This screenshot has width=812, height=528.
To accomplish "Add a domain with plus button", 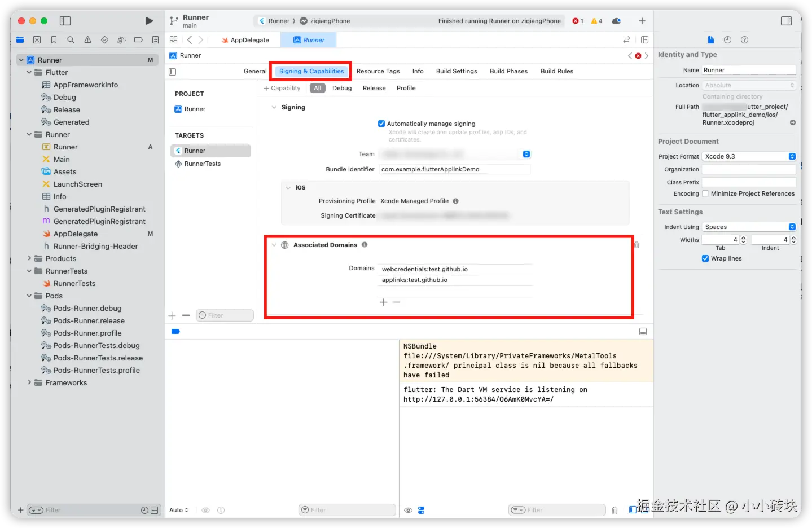I will click(384, 302).
